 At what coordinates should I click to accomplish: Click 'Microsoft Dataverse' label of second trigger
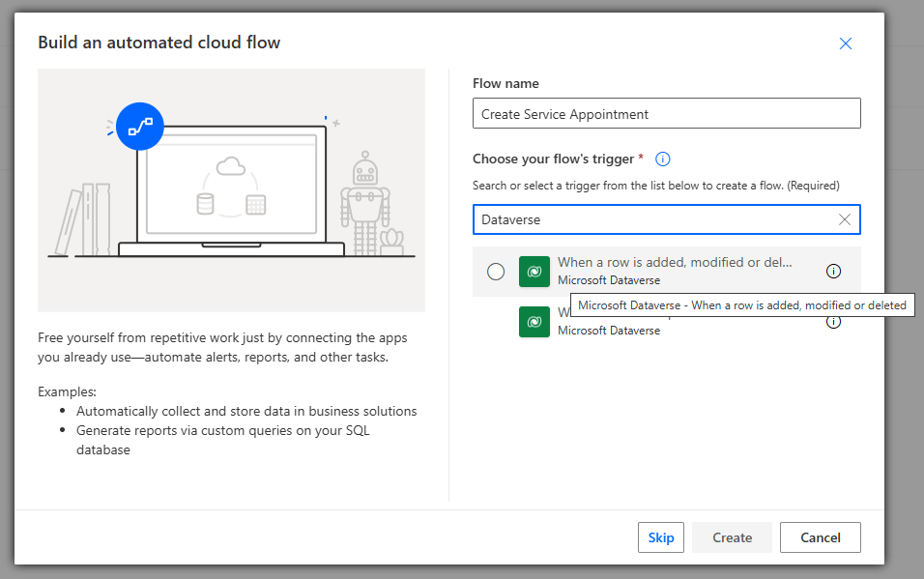609,331
